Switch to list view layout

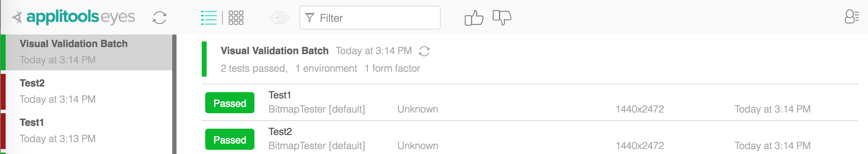(209, 18)
